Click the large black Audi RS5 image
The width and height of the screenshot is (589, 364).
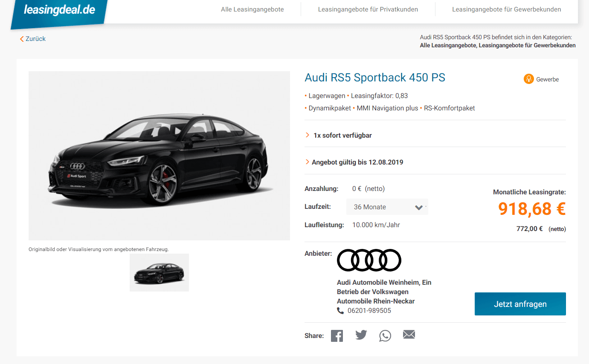pos(159,156)
